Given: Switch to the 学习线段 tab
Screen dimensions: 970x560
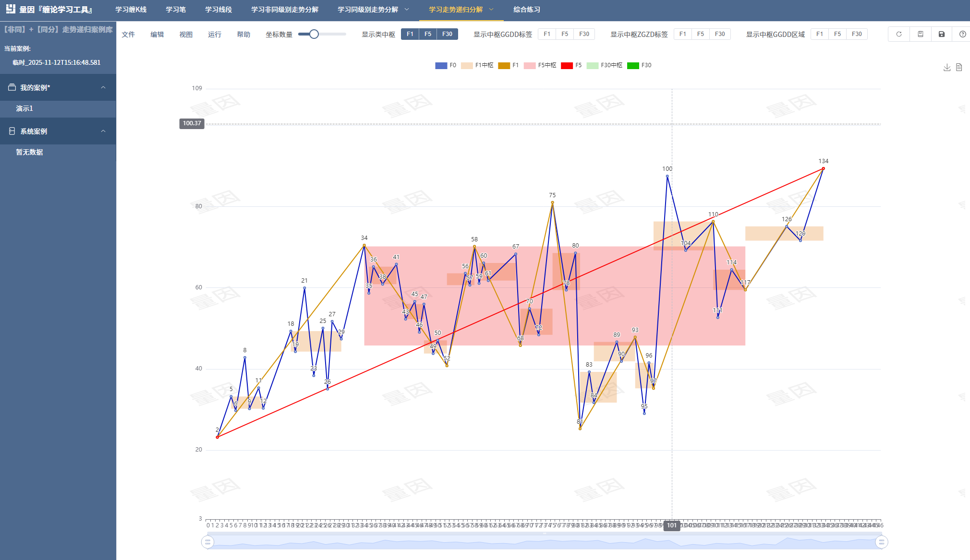Looking at the screenshot, I should click(218, 9).
